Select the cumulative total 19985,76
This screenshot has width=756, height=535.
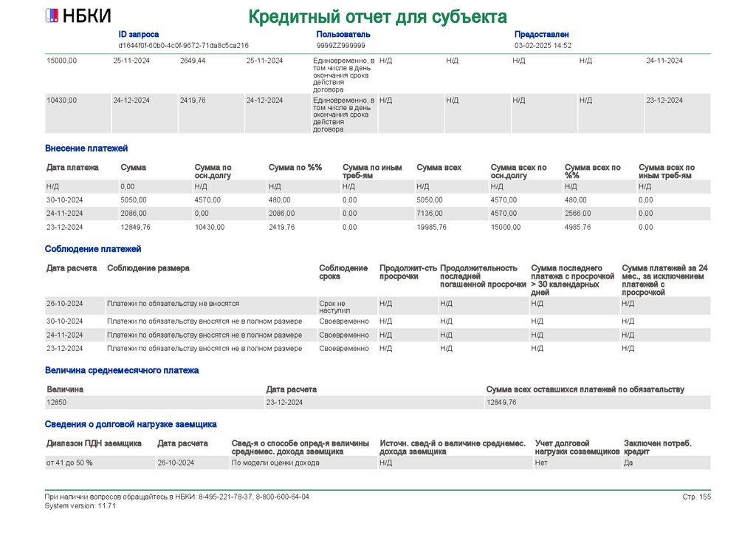pyautogui.click(x=431, y=227)
